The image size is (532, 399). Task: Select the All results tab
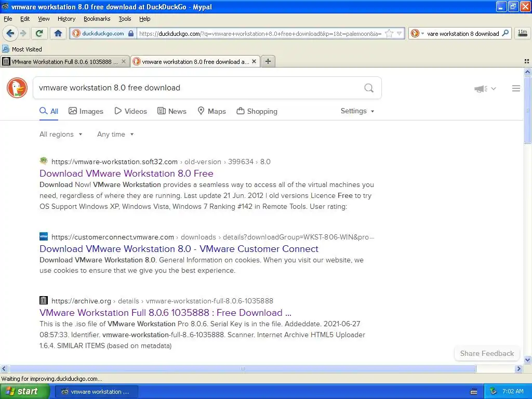point(49,111)
